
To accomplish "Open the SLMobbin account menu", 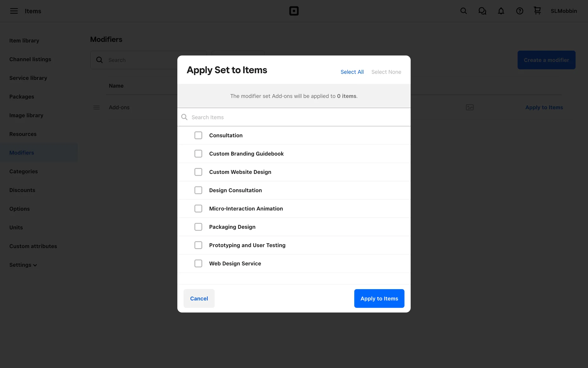I will [563, 11].
